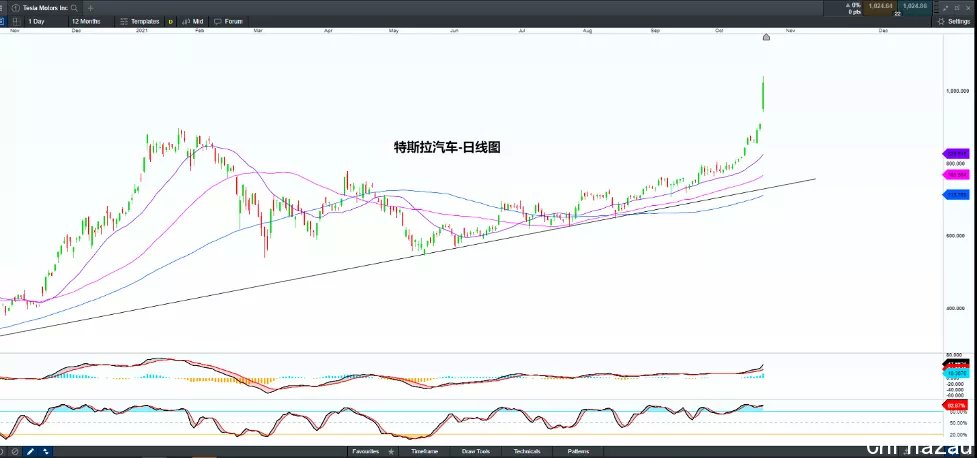Click the blue arrows tool icon
Image resolution: width=977 pixels, height=458 pixels.
click(x=45, y=451)
